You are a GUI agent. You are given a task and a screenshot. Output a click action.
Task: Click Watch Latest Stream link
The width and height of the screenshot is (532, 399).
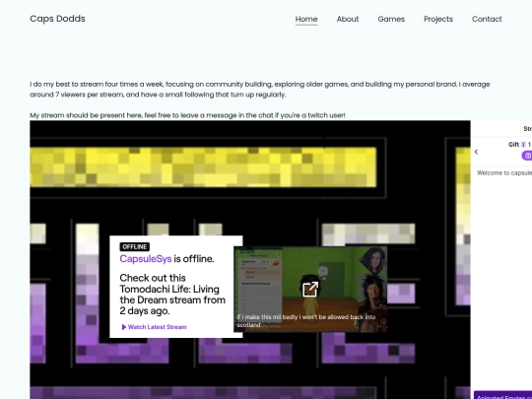(x=157, y=327)
